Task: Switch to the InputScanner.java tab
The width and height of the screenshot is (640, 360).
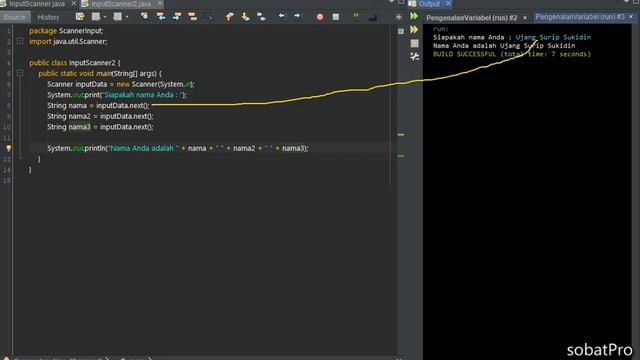Action: (x=37, y=4)
